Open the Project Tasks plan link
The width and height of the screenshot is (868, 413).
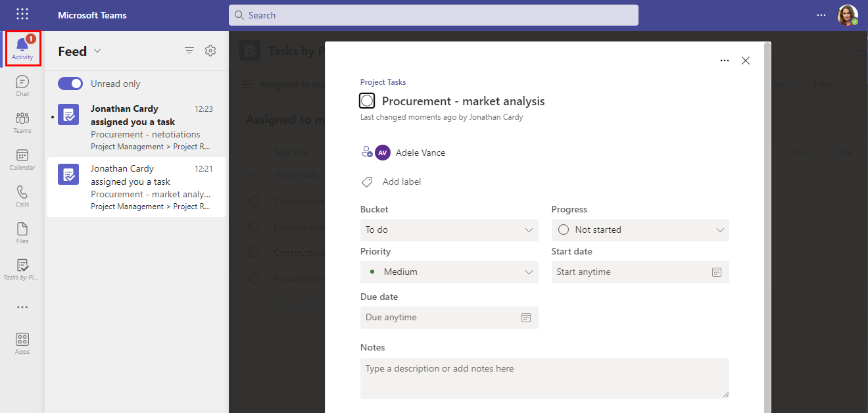[383, 82]
